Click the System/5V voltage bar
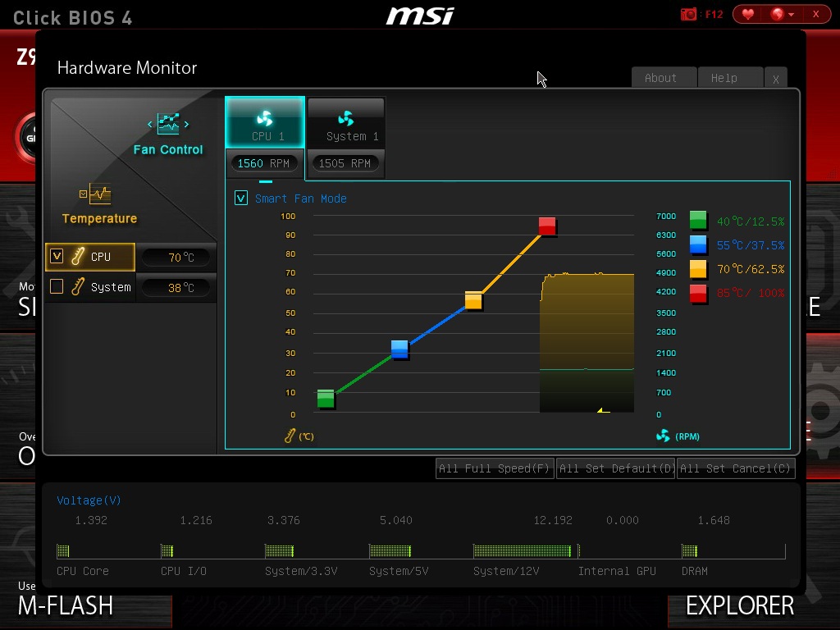The width and height of the screenshot is (840, 630). (390, 550)
